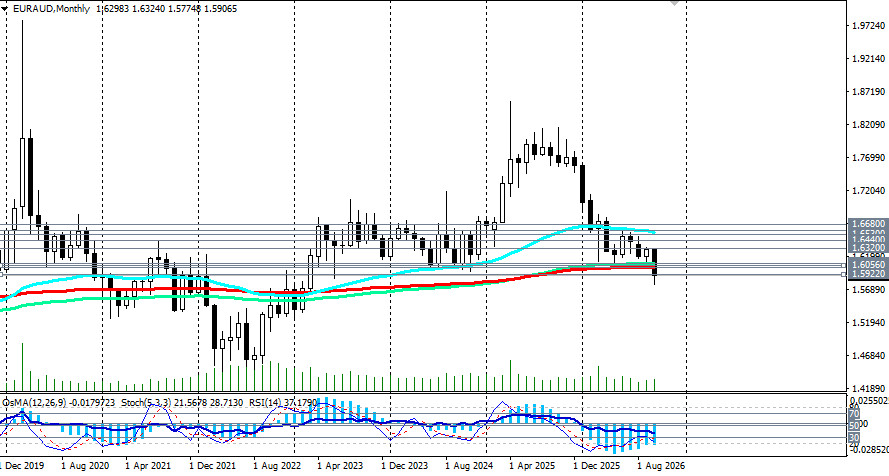Select the latest black monthly candle
This screenshot has width=889, height=476.
(x=655, y=266)
